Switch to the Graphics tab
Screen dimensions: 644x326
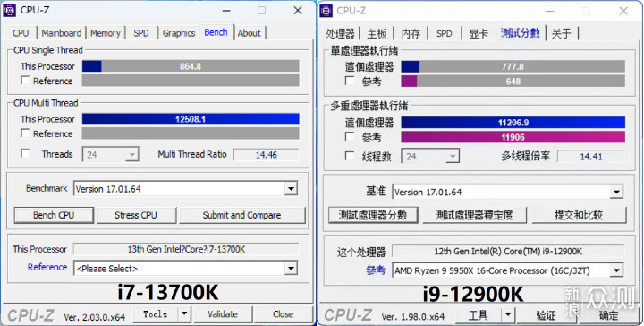pyautogui.click(x=179, y=33)
